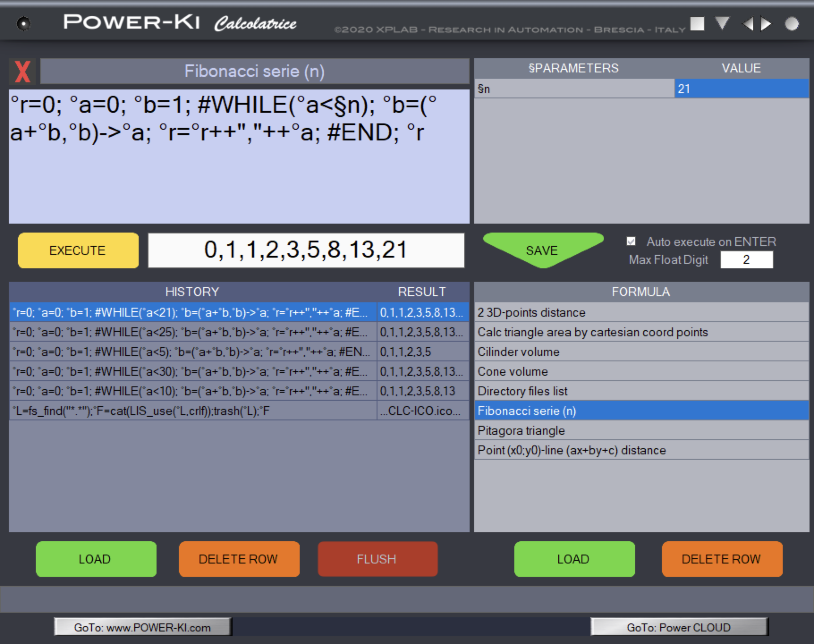The image size is (814, 644).
Task: Toggle Auto execute on ENTER checkbox
Action: 631,241
